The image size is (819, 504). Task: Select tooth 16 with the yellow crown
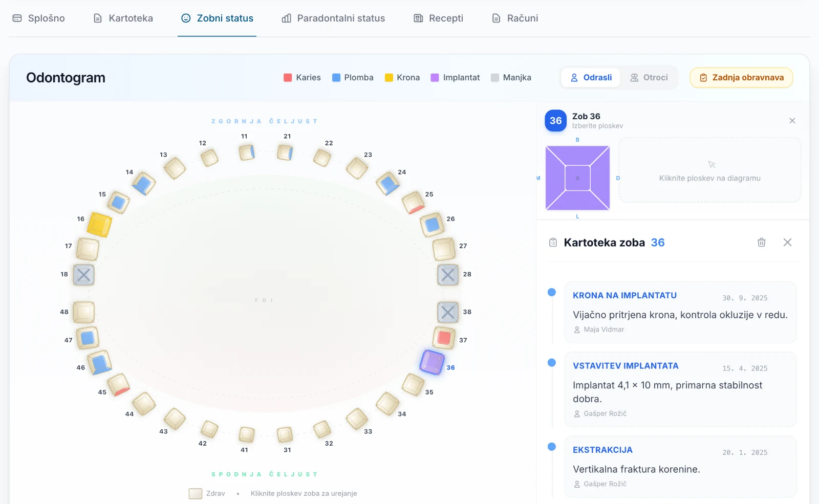point(99,225)
